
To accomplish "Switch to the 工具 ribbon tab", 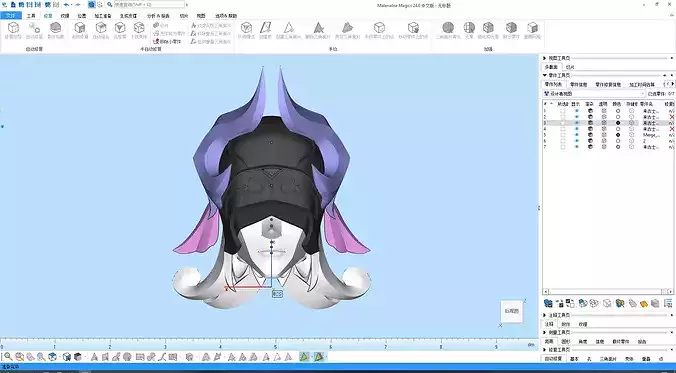I will 31,16.
